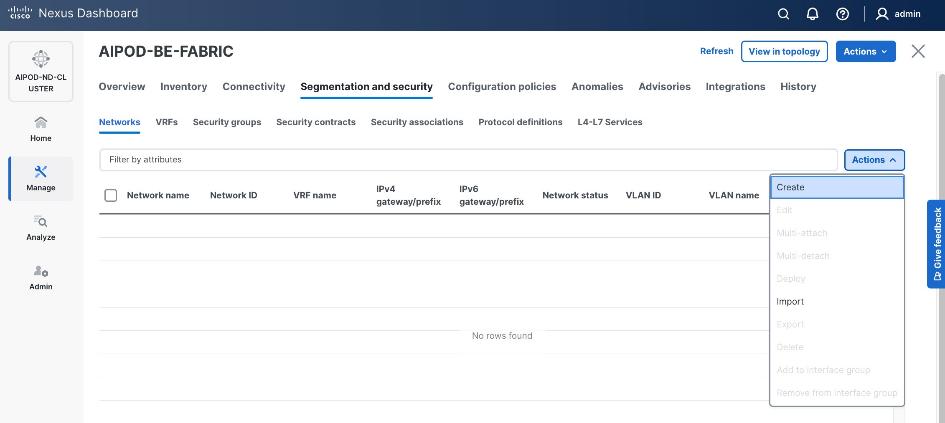Open the notifications bell icon
Viewport: 945px width, 423px height.
(x=813, y=14)
